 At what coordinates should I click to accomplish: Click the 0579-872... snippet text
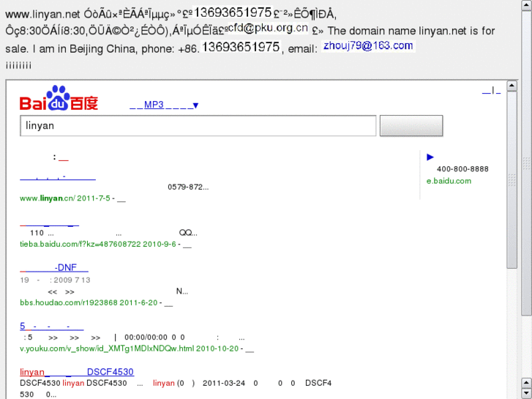(x=188, y=187)
